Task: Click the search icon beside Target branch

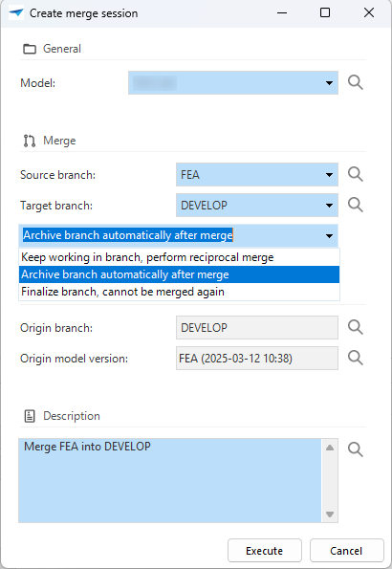Action: click(x=356, y=205)
